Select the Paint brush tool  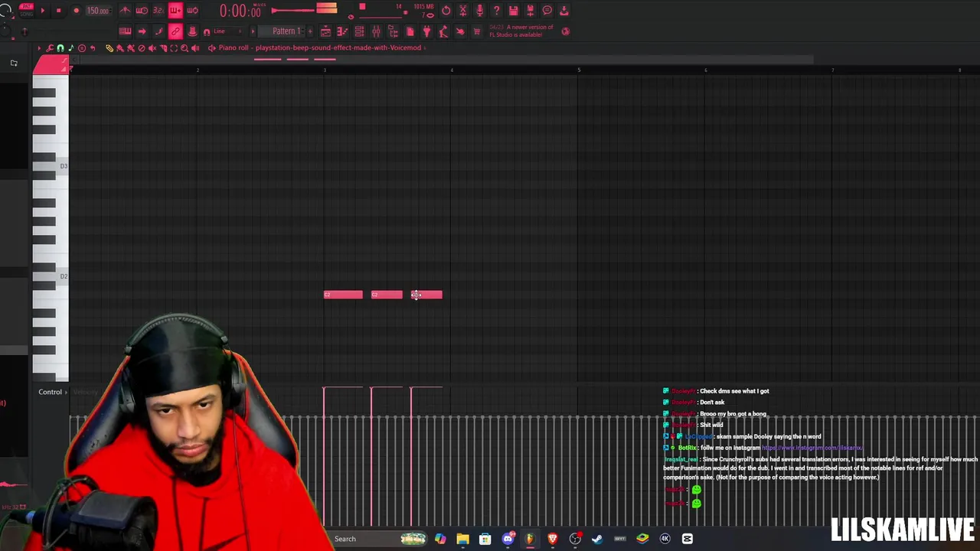coord(119,48)
